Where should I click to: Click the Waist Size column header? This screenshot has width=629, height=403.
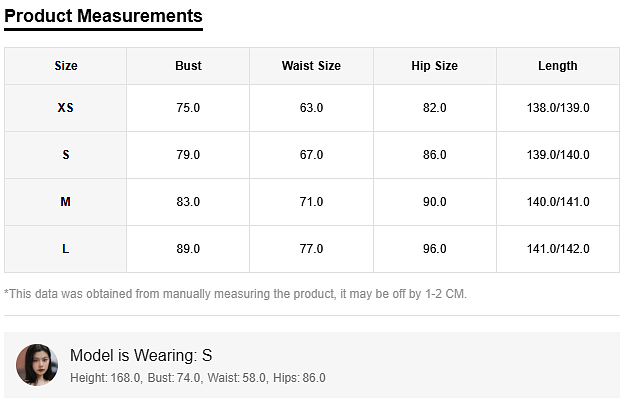point(311,66)
